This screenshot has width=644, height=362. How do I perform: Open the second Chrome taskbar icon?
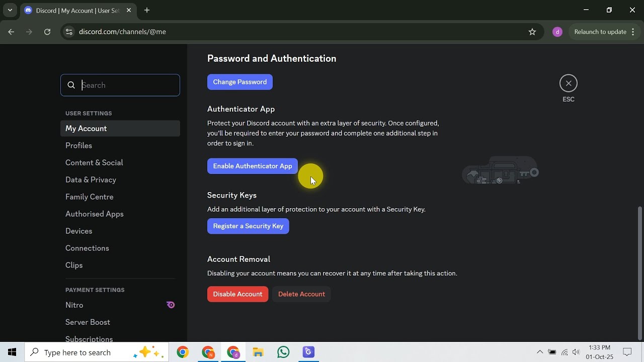208,352
